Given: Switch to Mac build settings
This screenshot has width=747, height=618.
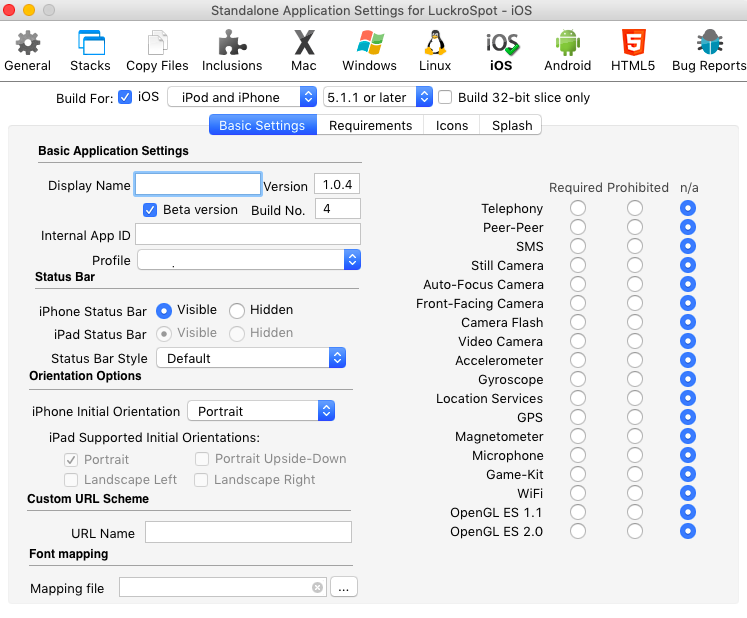Looking at the screenshot, I should pyautogui.click(x=303, y=50).
